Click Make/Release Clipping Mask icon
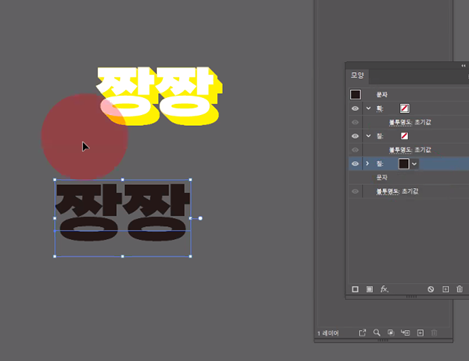The image size is (469, 361). click(391, 333)
